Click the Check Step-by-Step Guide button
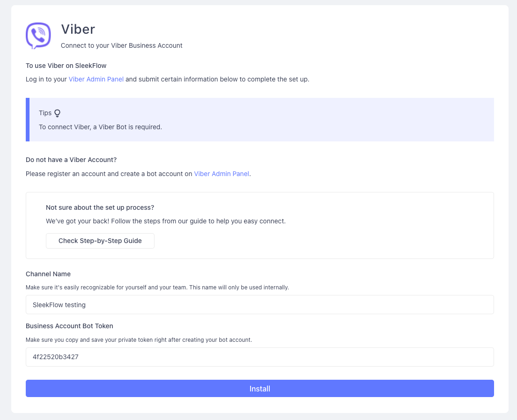Viewport: 517px width, 420px height. (100, 241)
